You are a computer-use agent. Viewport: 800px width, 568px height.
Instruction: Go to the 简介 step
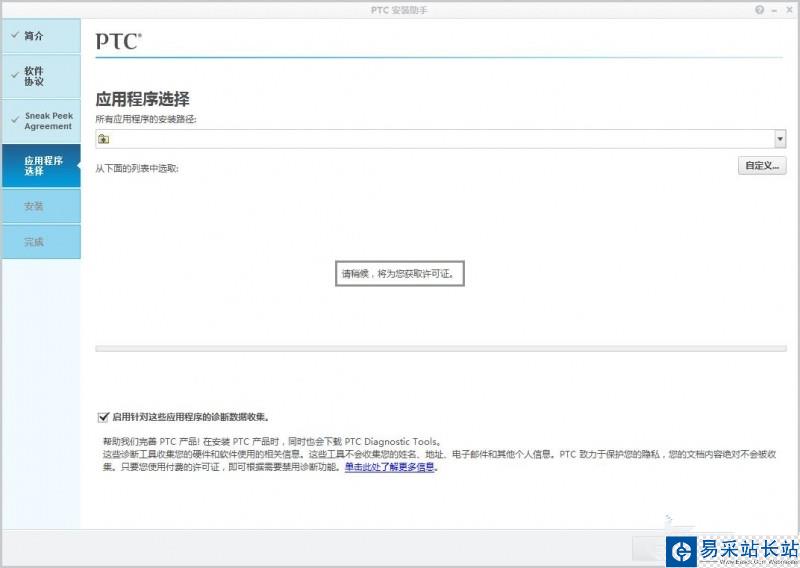(41, 36)
